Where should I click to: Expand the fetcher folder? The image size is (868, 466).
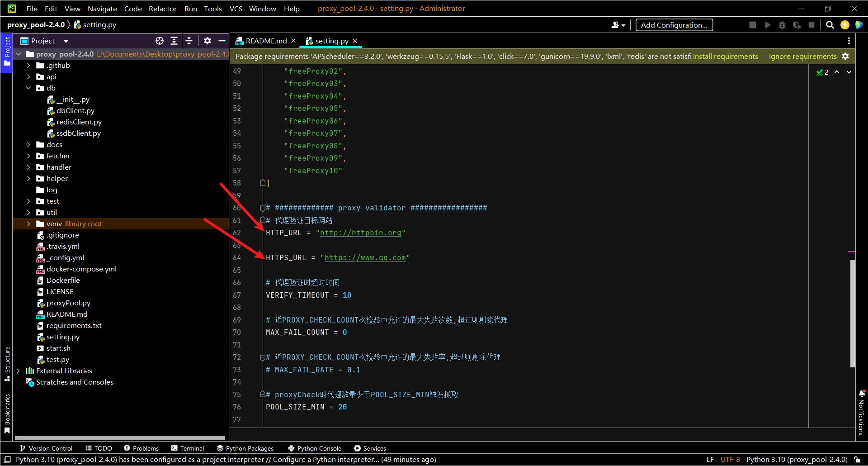(x=28, y=156)
